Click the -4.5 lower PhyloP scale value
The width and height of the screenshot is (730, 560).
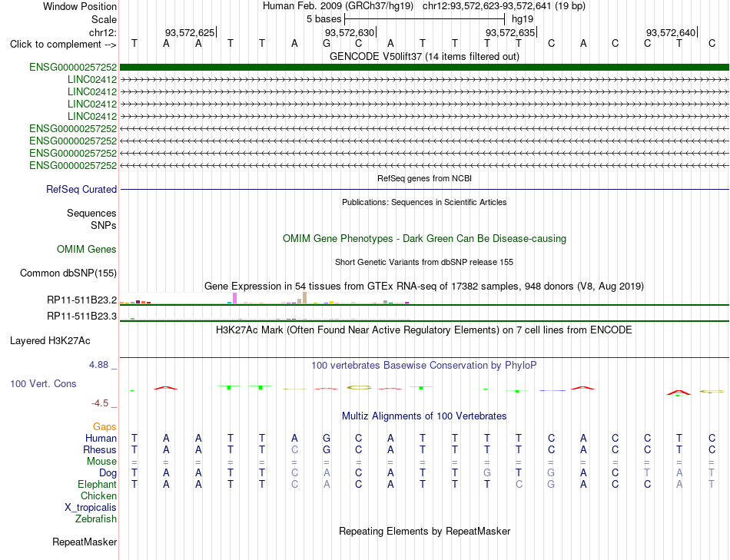100,403
